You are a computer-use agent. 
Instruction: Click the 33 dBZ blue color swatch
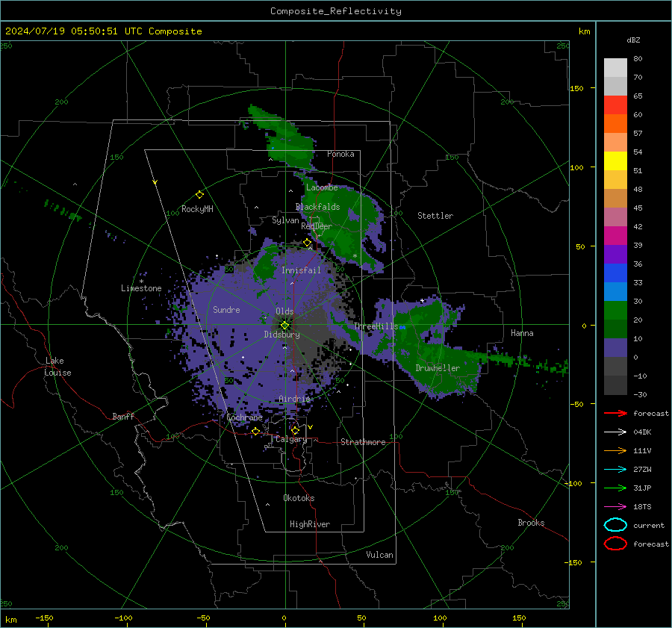coord(615,273)
